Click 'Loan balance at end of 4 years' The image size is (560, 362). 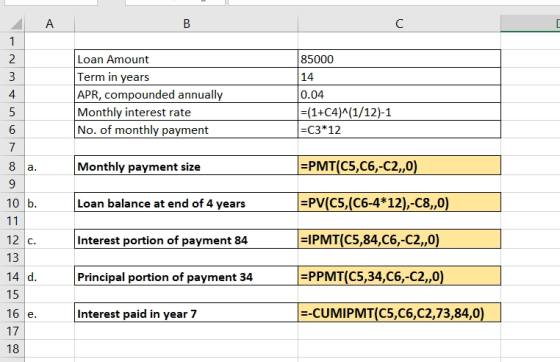click(x=186, y=203)
